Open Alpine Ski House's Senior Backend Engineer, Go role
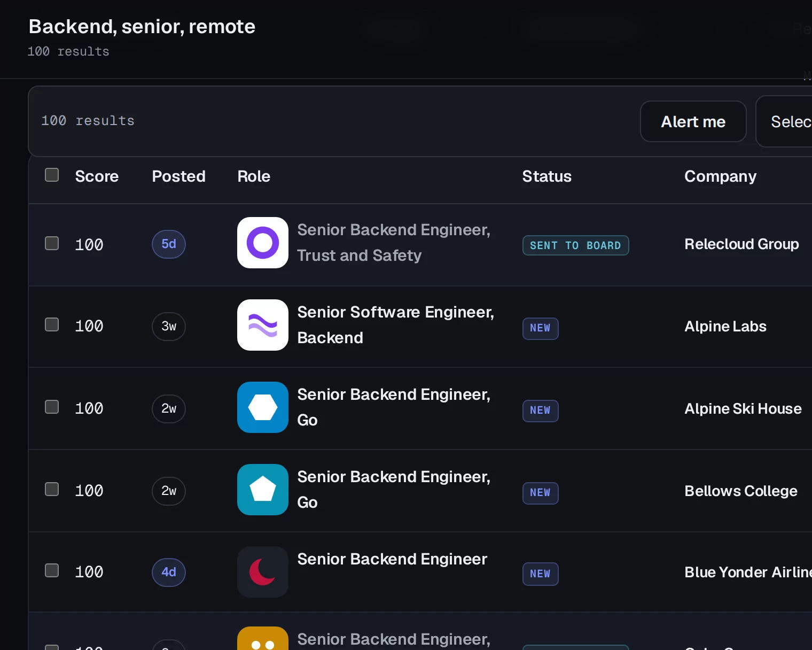Screen dimensions: 812x650 [x=394, y=407]
